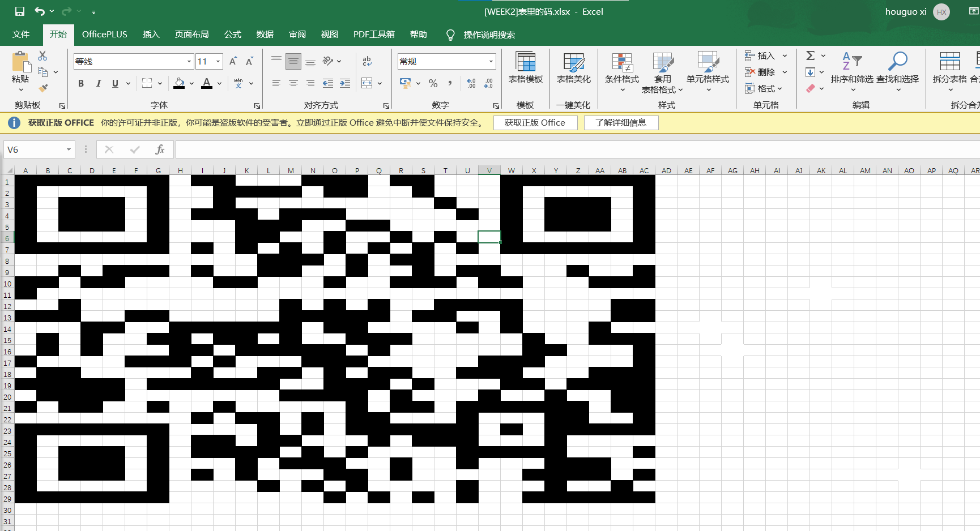
Task: Expand the 插入 insert cells dropdown arrow
Action: (785, 55)
